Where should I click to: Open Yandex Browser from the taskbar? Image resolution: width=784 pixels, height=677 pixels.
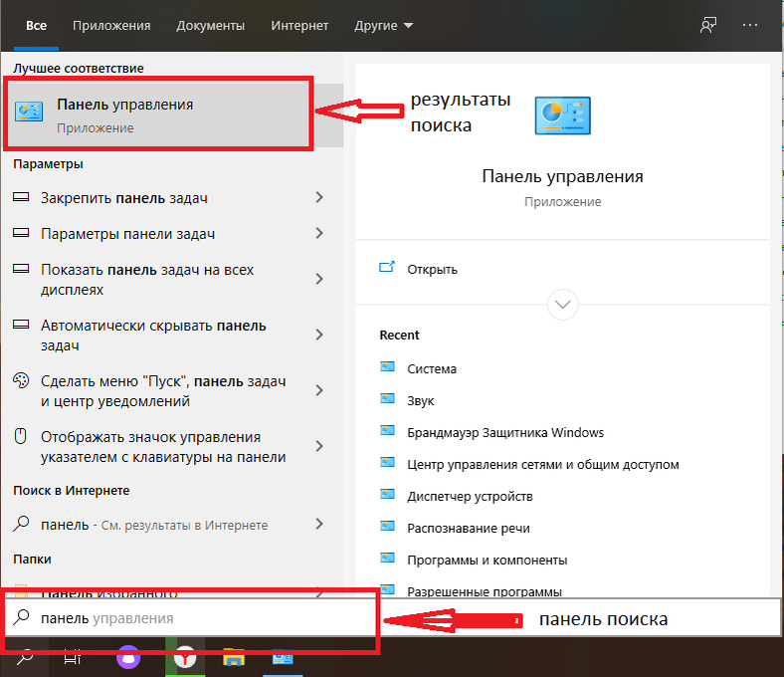point(185,657)
